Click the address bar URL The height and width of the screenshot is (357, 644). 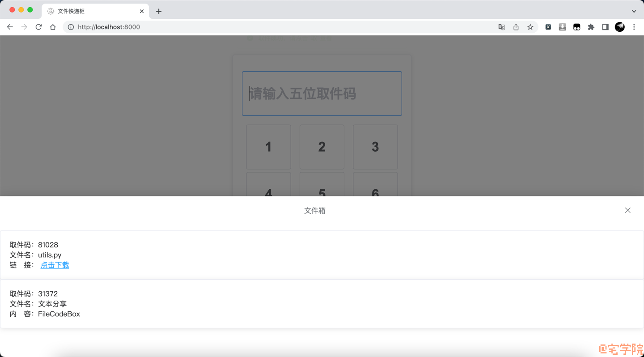click(109, 27)
